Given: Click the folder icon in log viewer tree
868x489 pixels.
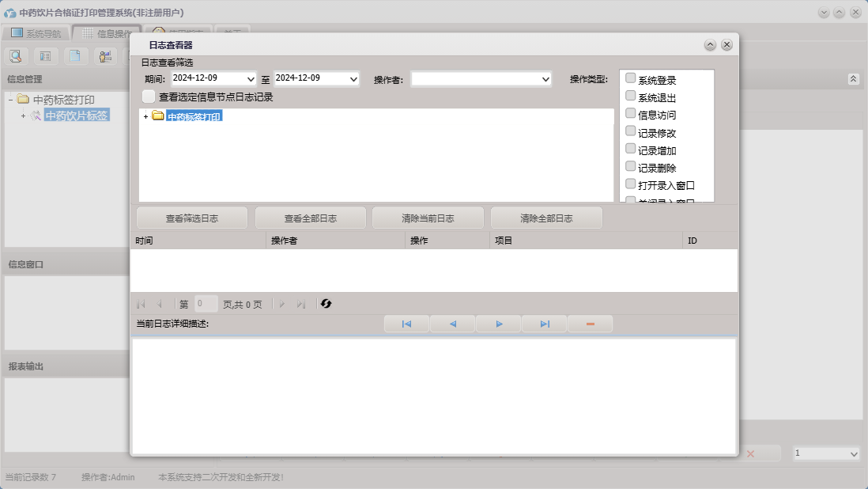Looking at the screenshot, I should pos(158,116).
